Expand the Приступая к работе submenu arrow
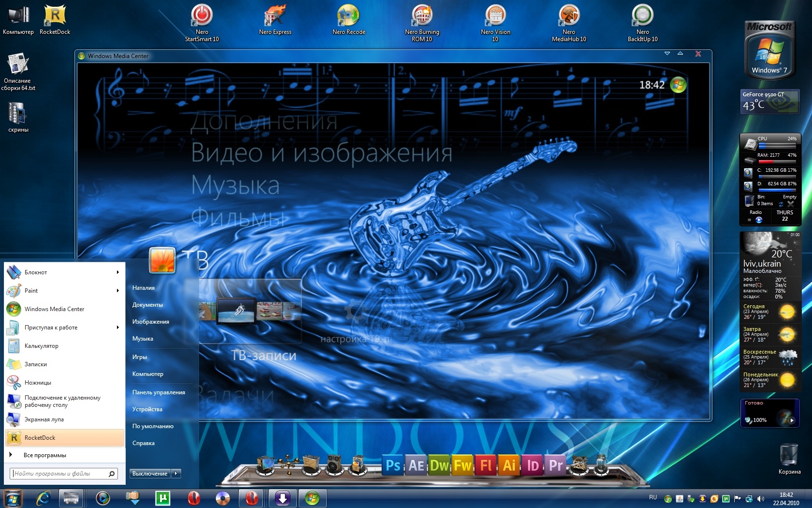Image resolution: width=812 pixels, height=508 pixels. tap(117, 328)
